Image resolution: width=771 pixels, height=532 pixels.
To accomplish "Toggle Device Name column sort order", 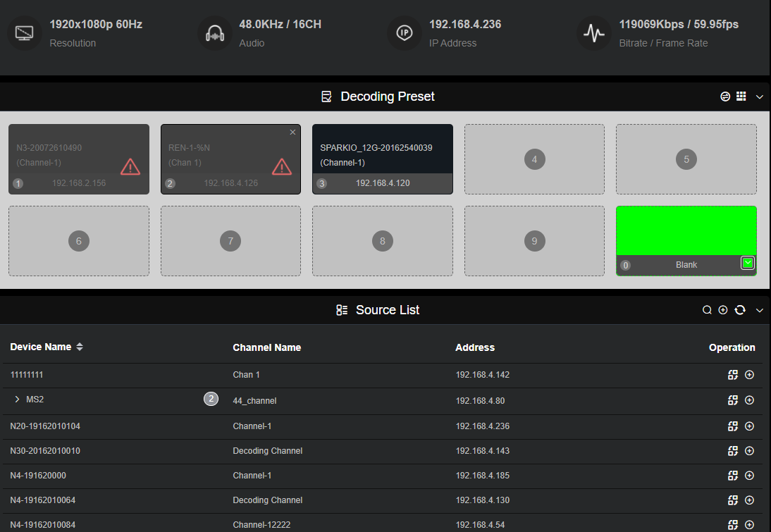I will pos(80,347).
